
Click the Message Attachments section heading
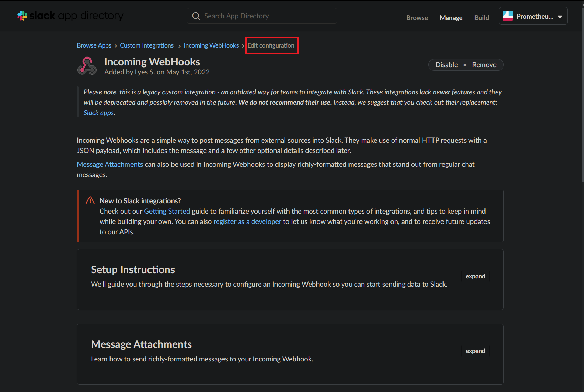(141, 344)
